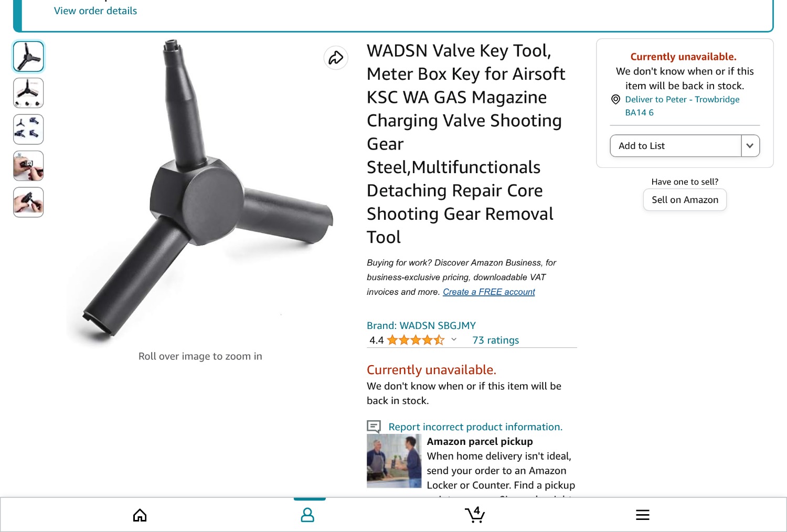Open the 73 ratings link
787x532 pixels.
(496, 341)
